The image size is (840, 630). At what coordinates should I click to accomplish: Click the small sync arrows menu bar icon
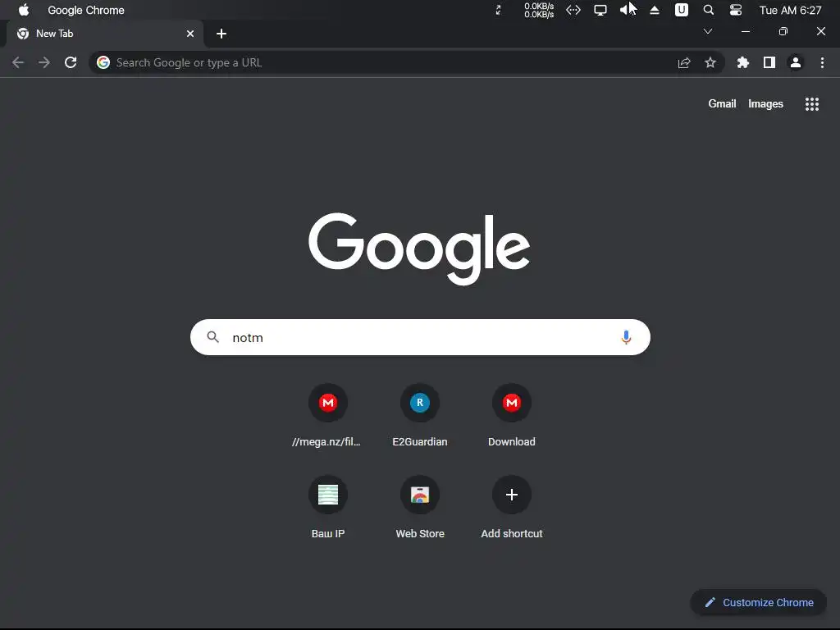pos(498,10)
